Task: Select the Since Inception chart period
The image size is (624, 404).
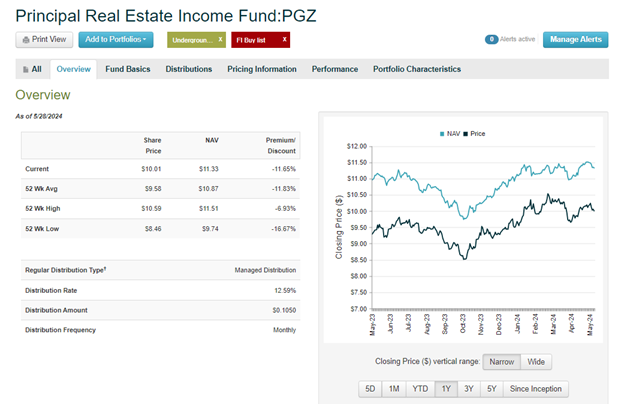Action: coord(536,389)
